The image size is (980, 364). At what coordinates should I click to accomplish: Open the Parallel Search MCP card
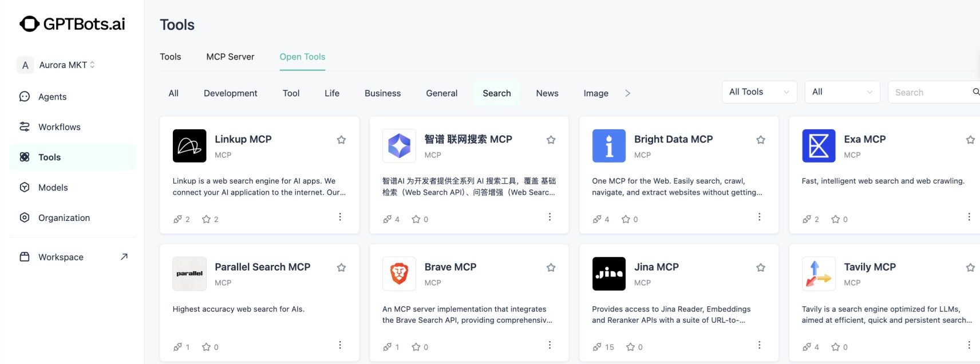click(262, 267)
